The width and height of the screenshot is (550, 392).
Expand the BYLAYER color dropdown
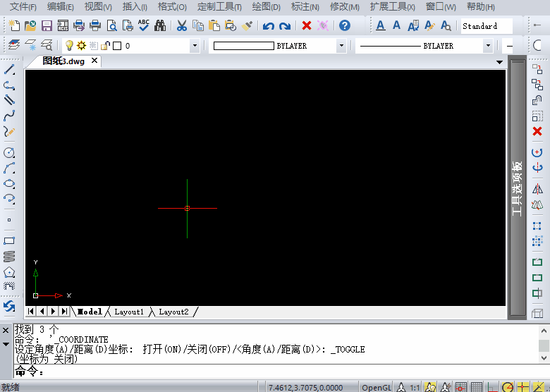[x=341, y=46]
